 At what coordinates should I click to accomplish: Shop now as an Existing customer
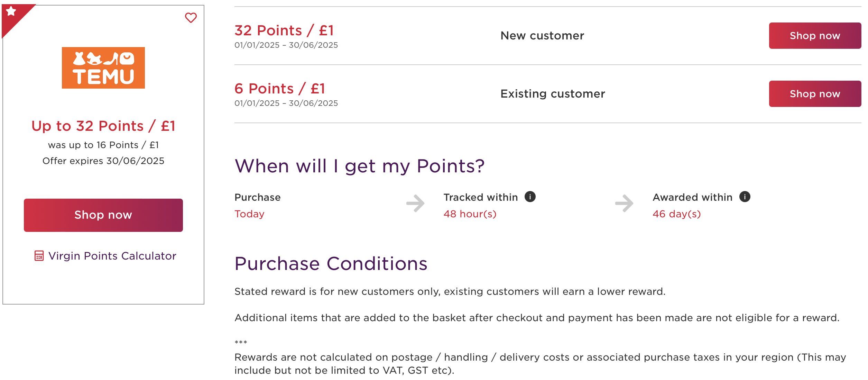point(815,94)
